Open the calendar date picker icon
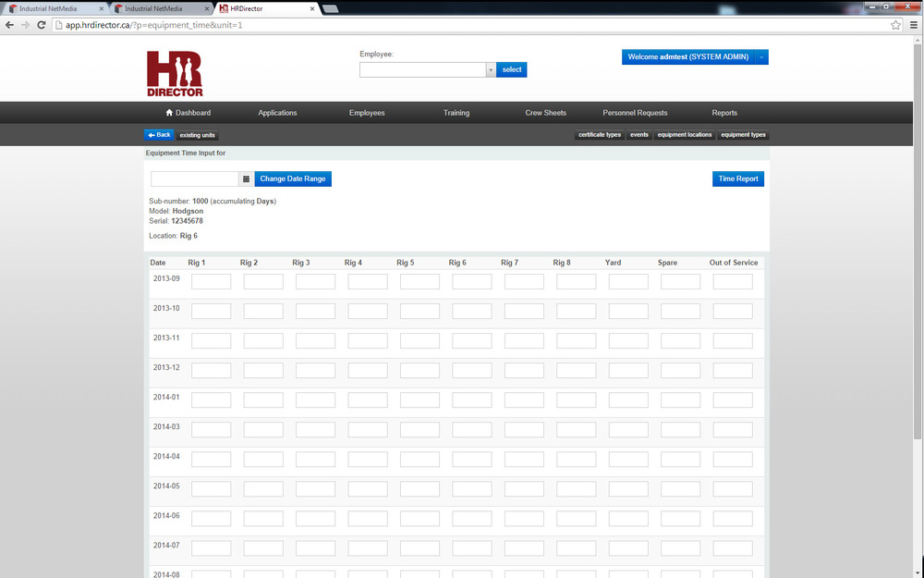This screenshot has height=578, width=924. click(x=247, y=178)
